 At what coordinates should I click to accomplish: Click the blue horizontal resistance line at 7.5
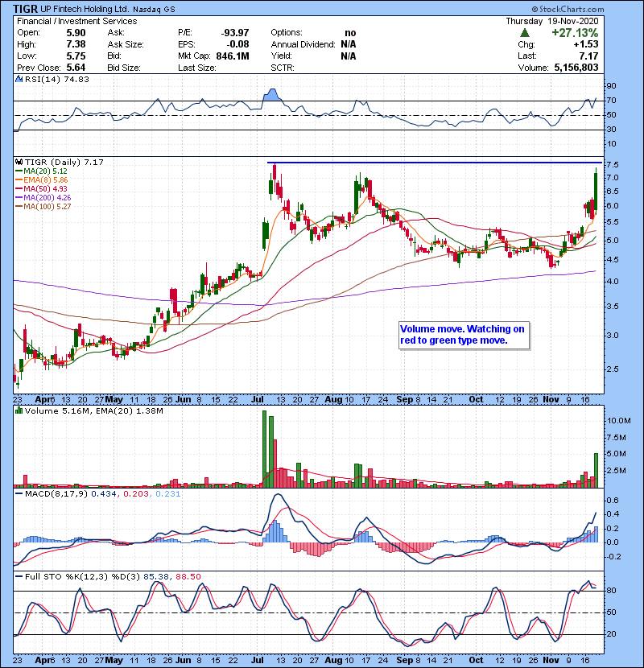(435, 163)
